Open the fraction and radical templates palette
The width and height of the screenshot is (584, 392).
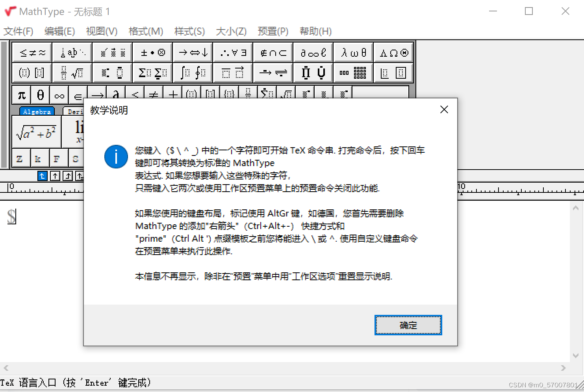[73, 72]
